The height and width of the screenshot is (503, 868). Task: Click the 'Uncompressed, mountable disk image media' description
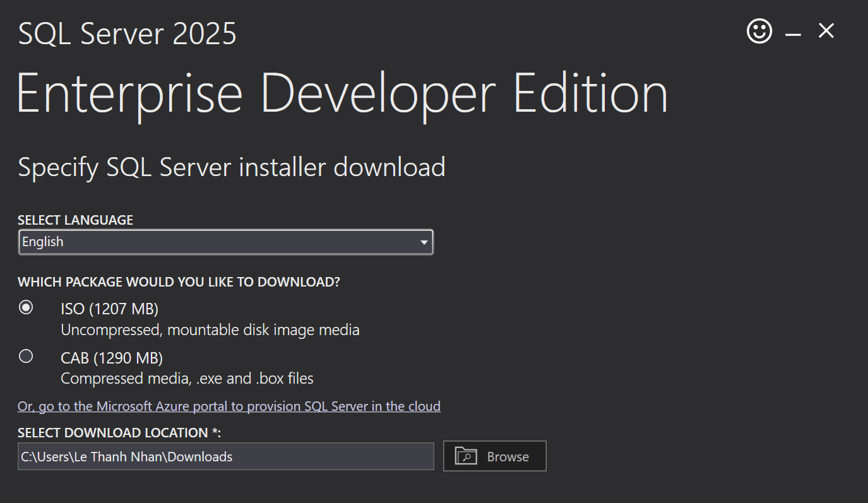[x=210, y=329]
